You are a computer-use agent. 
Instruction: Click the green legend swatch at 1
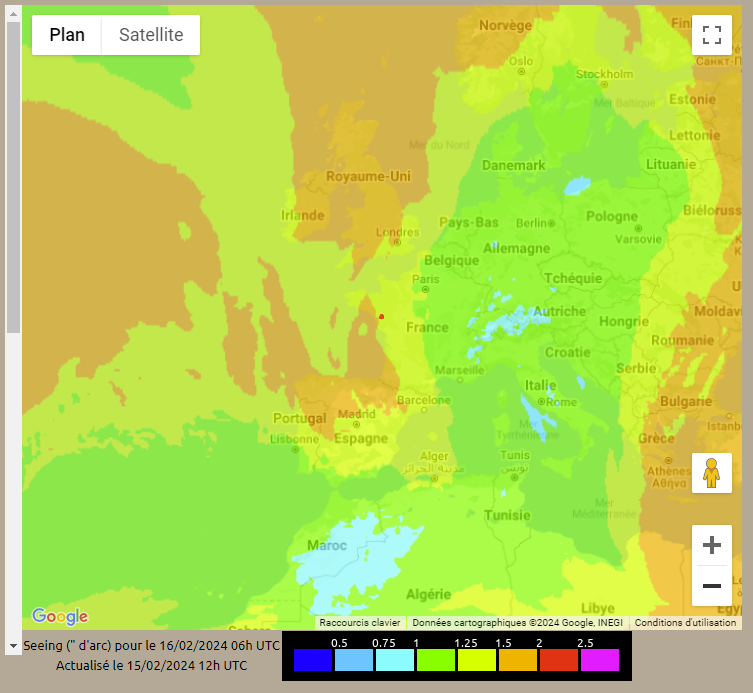click(x=436, y=660)
